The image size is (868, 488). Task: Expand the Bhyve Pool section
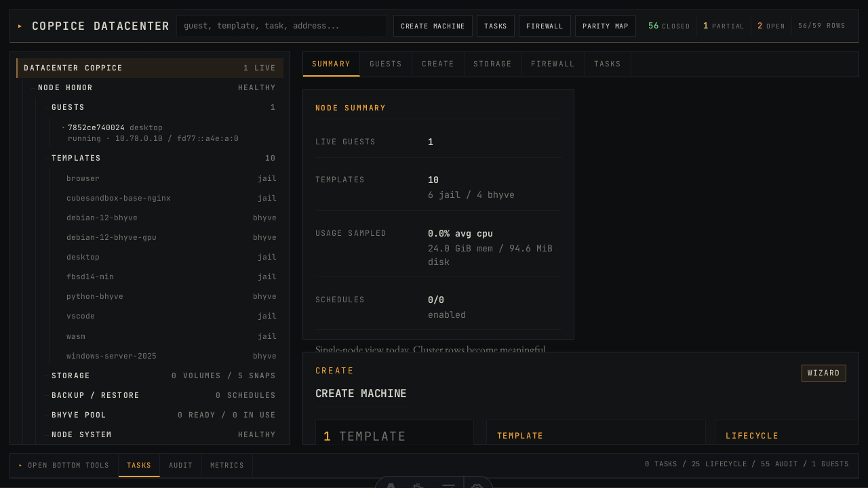click(x=163, y=415)
